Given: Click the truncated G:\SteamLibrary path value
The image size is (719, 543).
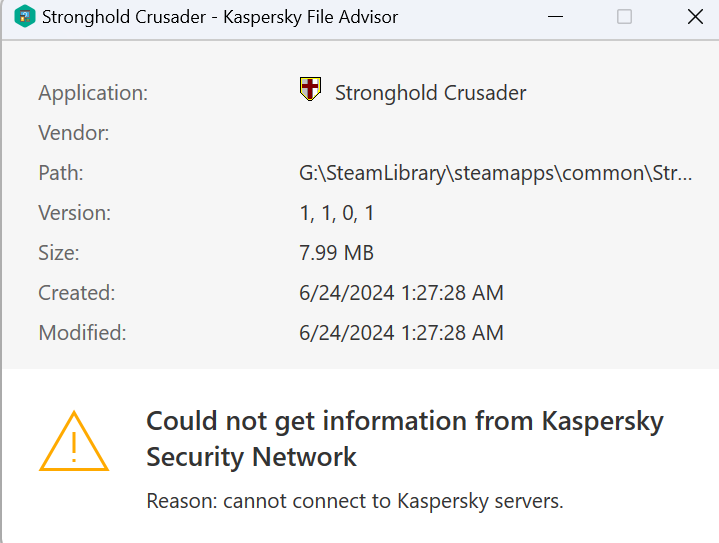Looking at the screenshot, I should pos(495,173).
